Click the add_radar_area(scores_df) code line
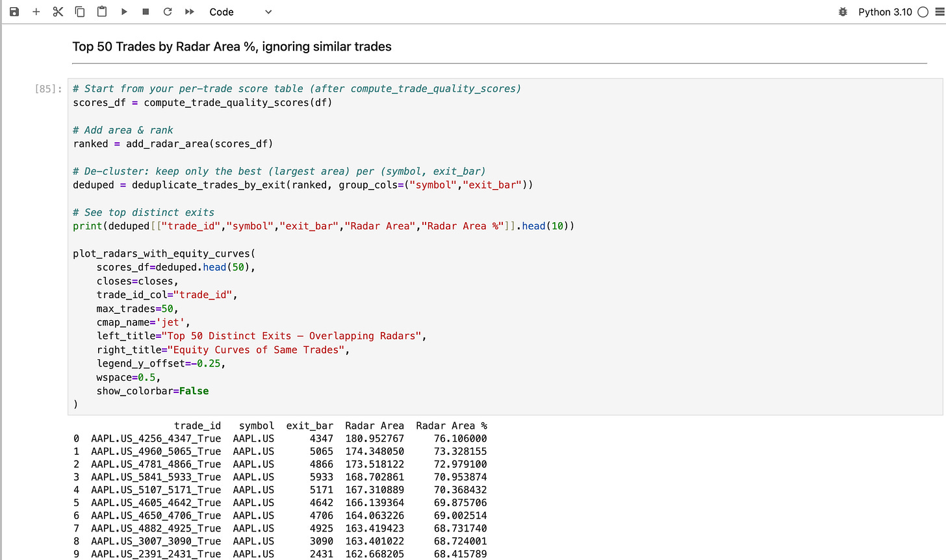The width and height of the screenshot is (946, 560). pos(173,144)
